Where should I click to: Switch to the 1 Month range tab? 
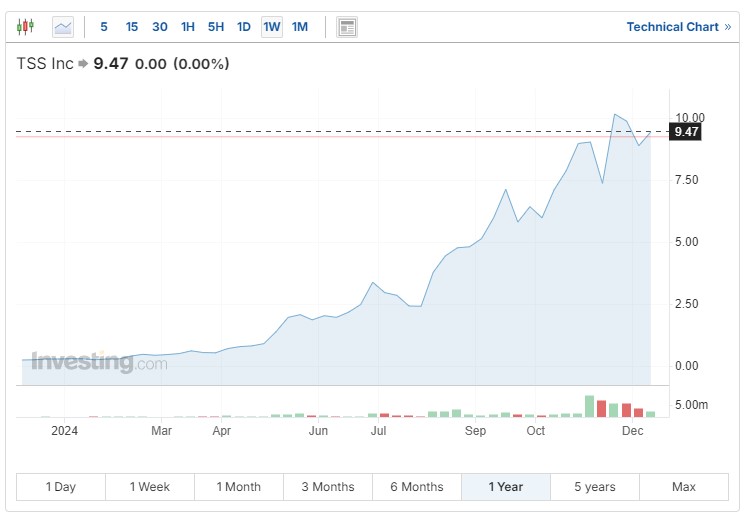tap(239, 487)
